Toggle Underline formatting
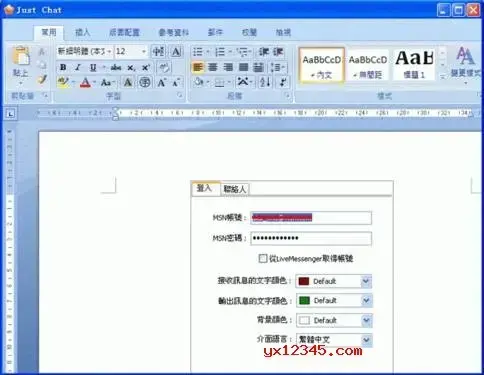This screenshot has width=484, height=375. pos(93,67)
